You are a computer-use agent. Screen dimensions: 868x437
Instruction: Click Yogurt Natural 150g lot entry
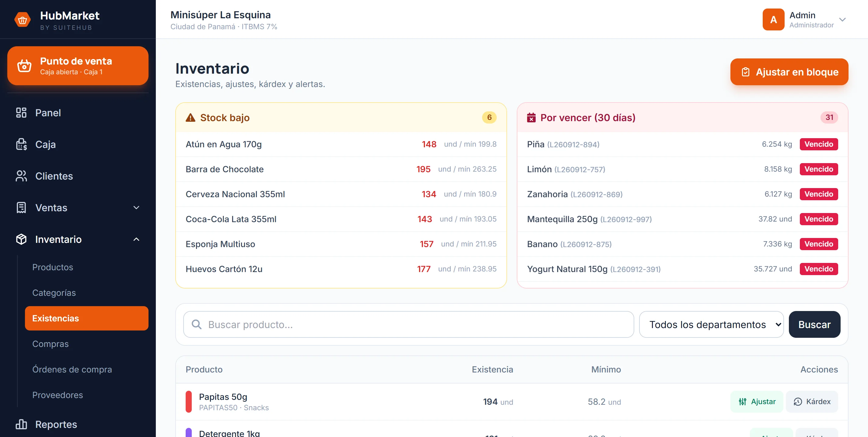pyautogui.click(x=682, y=269)
